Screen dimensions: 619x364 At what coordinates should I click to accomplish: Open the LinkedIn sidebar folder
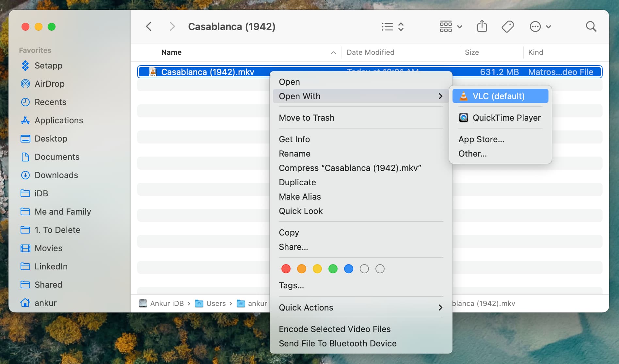(x=44, y=266)
